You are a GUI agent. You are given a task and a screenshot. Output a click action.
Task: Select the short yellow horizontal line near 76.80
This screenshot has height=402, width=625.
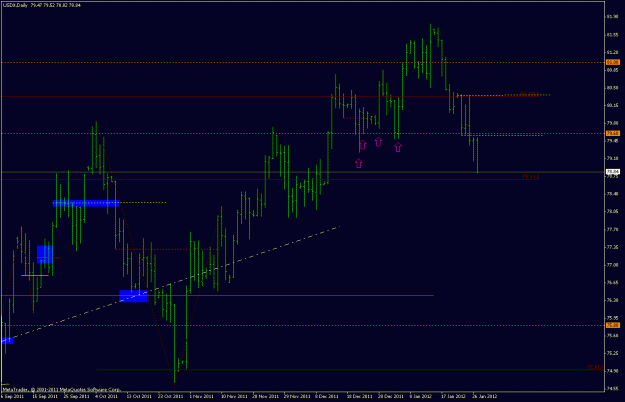pos(35,275)
